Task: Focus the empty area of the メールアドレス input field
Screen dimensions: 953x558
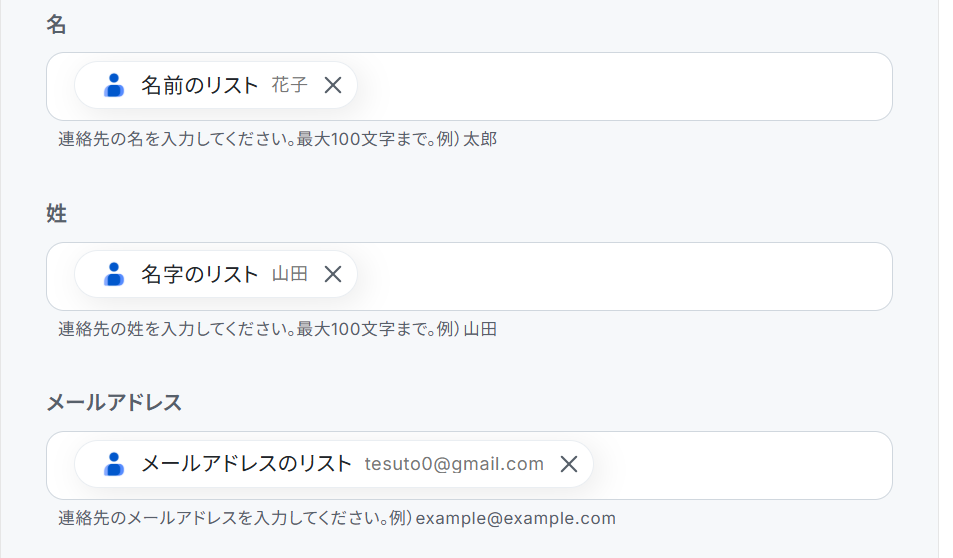Action: point(740,465)
